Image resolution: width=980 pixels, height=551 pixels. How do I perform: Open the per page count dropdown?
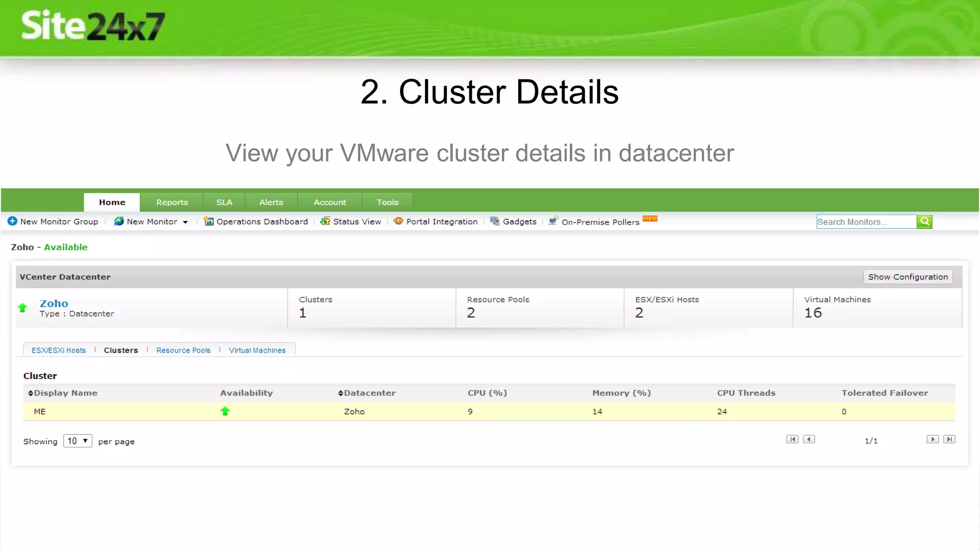(x=78, y=441)
